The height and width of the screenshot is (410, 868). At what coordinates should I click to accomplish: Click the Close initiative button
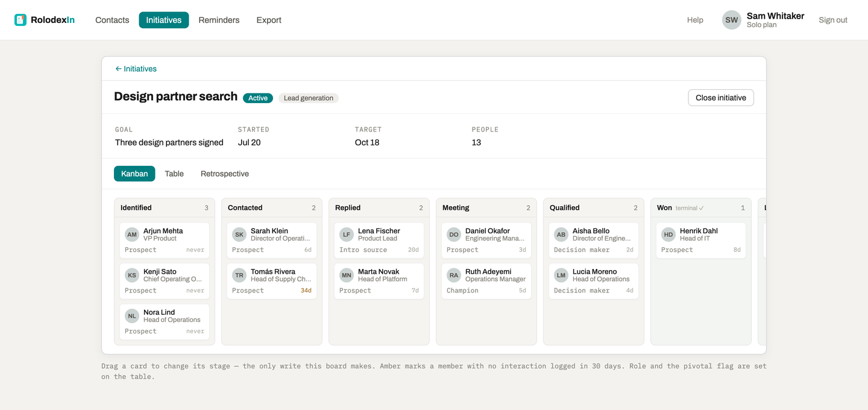[x=721, y=98]
